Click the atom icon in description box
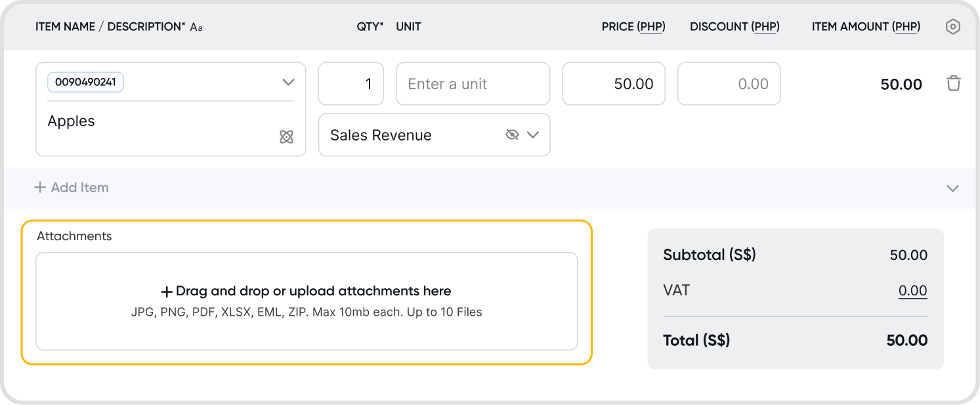This screenshot has height=405, width=980. click(x=286, y=137)
